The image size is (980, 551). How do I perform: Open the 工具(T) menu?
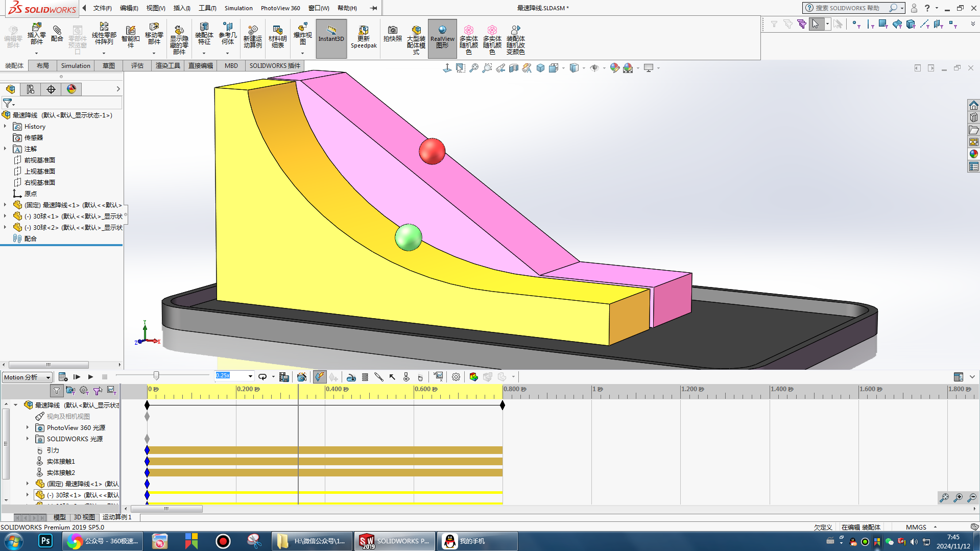point(207,8)
